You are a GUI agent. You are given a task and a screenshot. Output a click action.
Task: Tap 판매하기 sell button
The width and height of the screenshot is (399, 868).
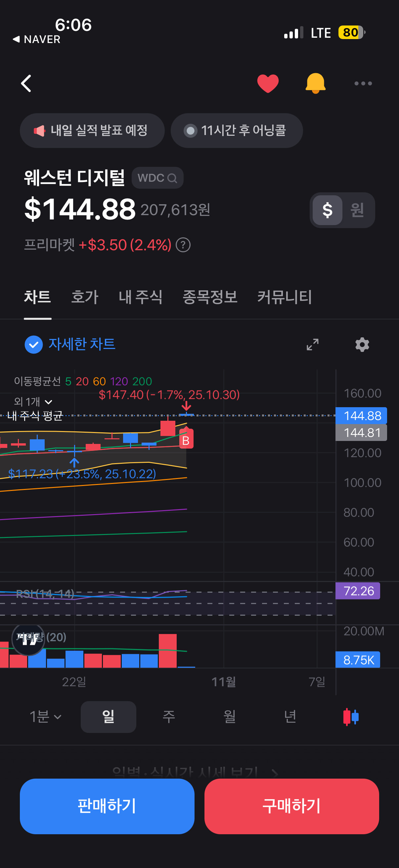point(107,806)
